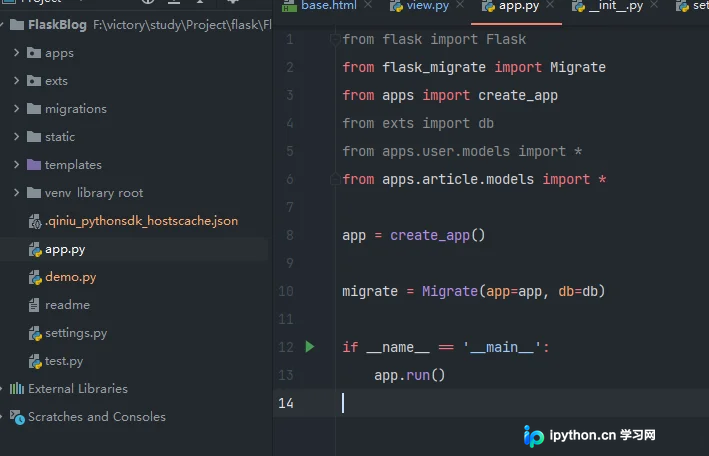
Task: Select the venv library root entry
Action: pyautogui.click(x=94, y=193)
